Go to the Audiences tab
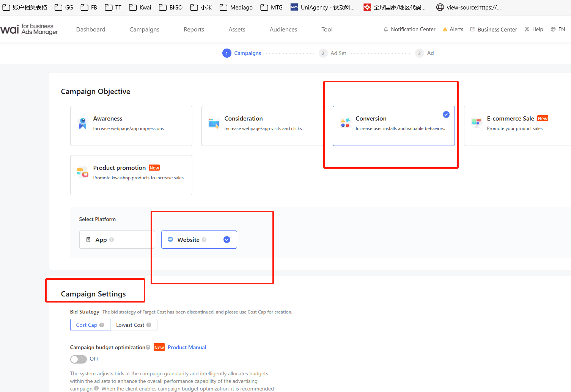Viewport: 571px width, 392px height. (283, 30)
